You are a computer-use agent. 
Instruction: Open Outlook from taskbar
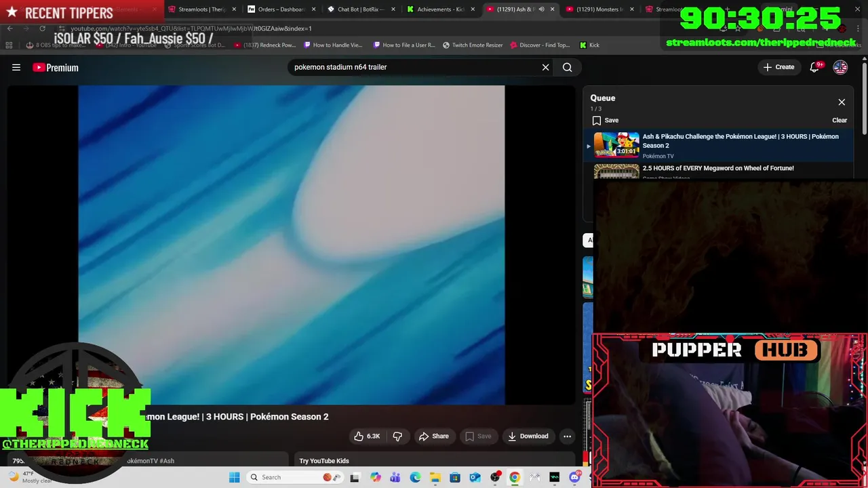pos(475,477)
